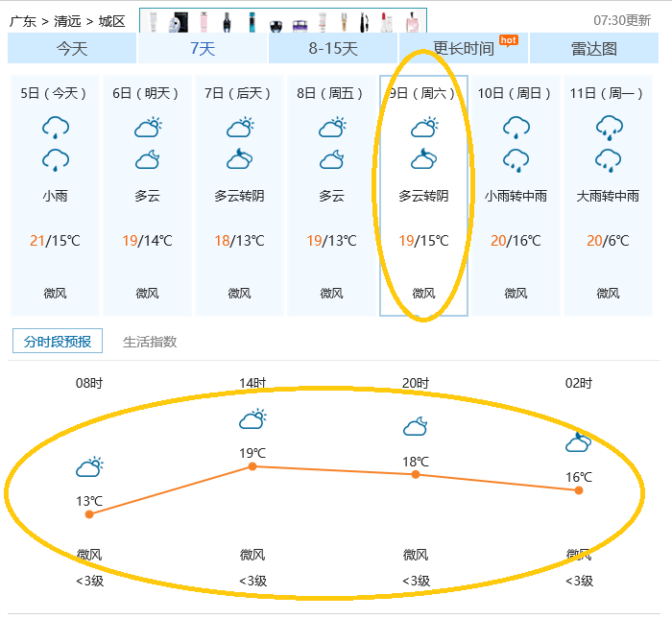Click the 14时 hourly weather icon
Image resolution: width=672 pixels, height=619 pixels.
click(x=252, y=419)
